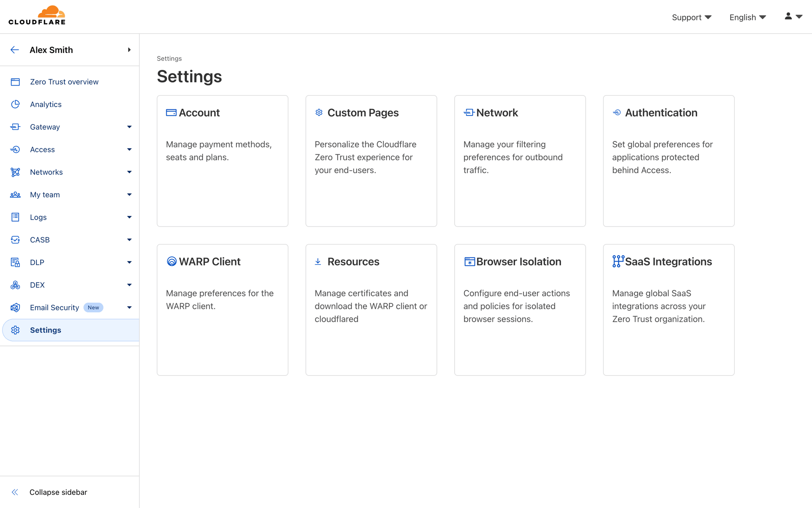Click the Gateway sidebar icon
812x508 pixels.
tap(15, 127)
